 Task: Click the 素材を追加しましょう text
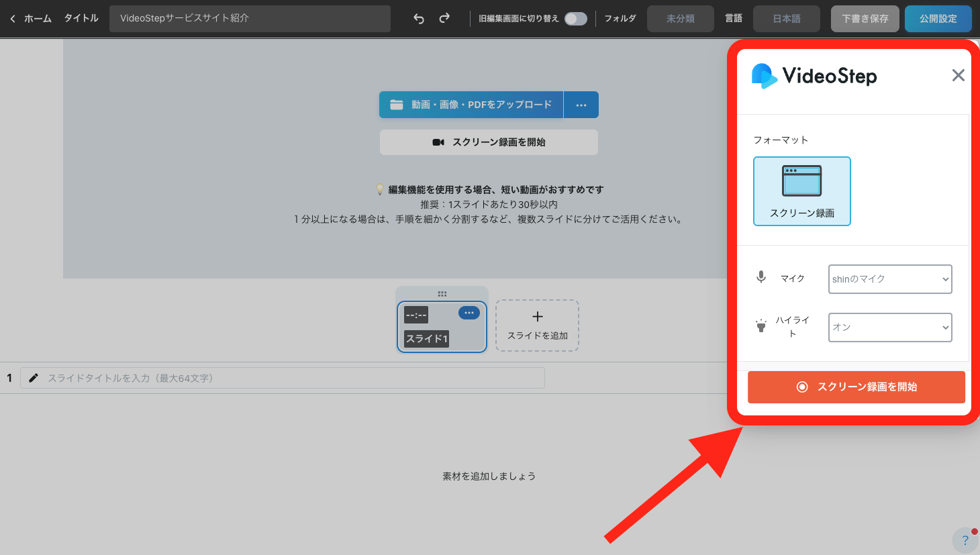(489, 476)
